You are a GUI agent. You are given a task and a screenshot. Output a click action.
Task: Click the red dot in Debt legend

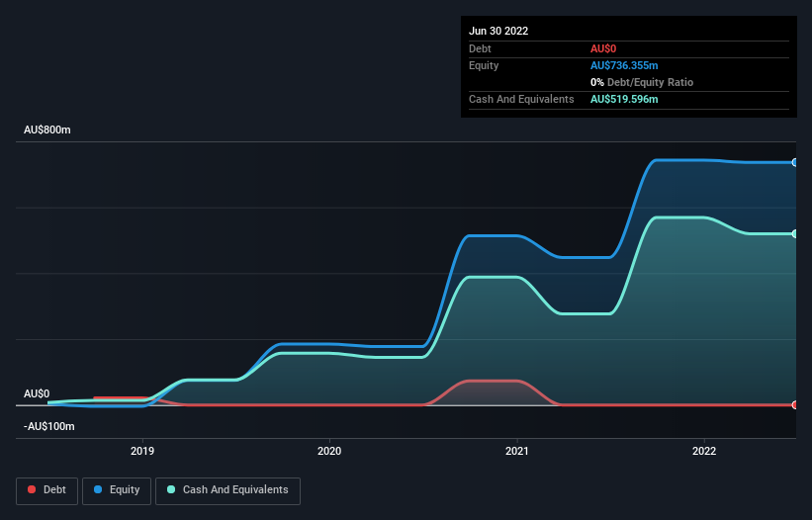pos(32,489)
